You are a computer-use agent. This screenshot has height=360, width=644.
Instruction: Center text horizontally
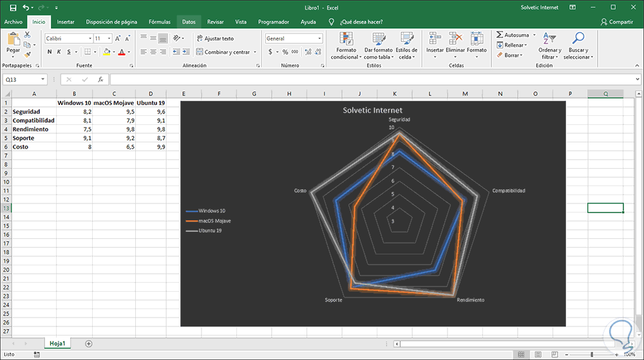tap(153, 52)
